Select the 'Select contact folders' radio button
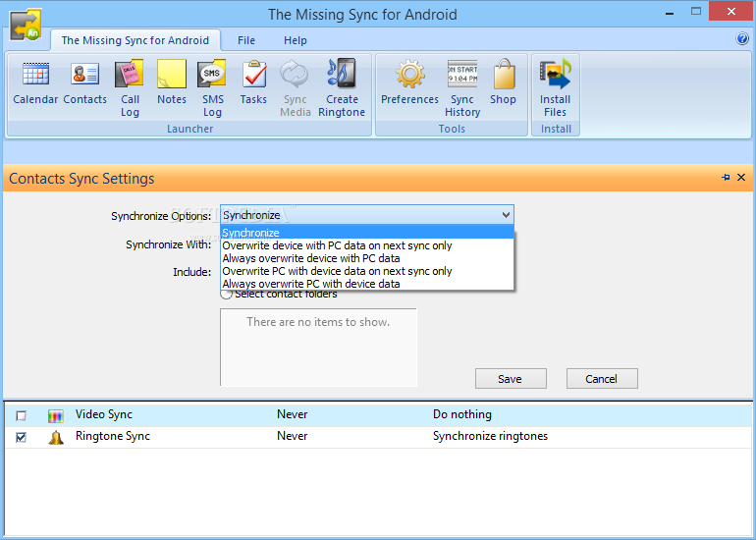 pos(226,294)
